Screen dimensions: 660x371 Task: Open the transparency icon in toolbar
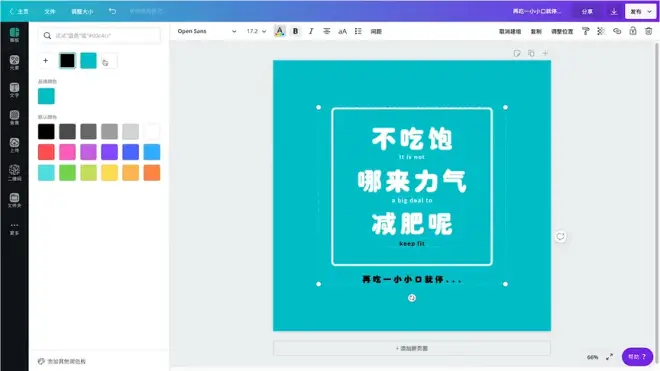[601, 31]
